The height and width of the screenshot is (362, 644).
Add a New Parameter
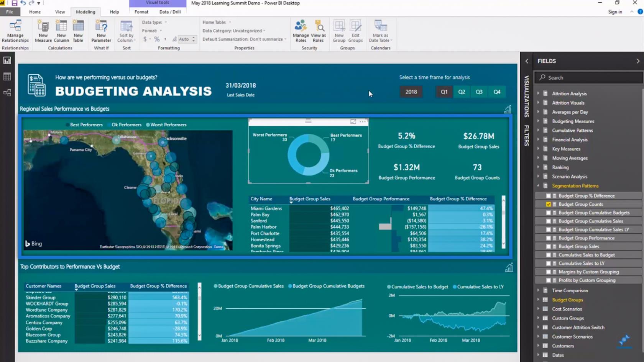[101, 31]
